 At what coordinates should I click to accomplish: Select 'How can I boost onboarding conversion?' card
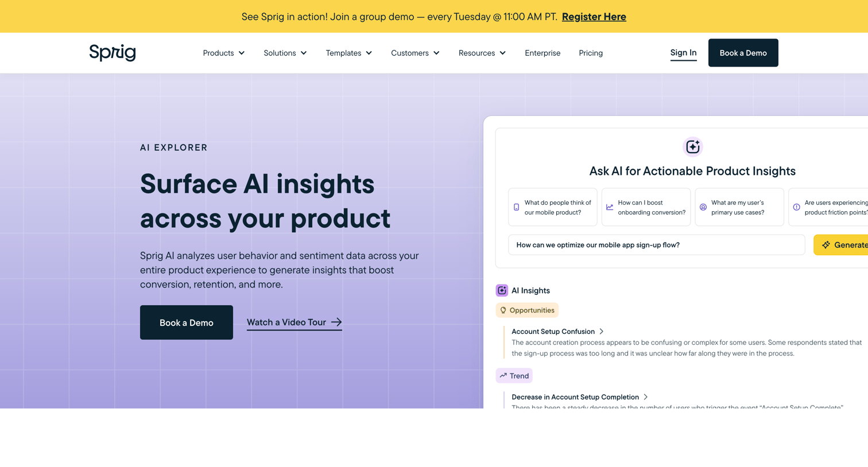(646, 207)
